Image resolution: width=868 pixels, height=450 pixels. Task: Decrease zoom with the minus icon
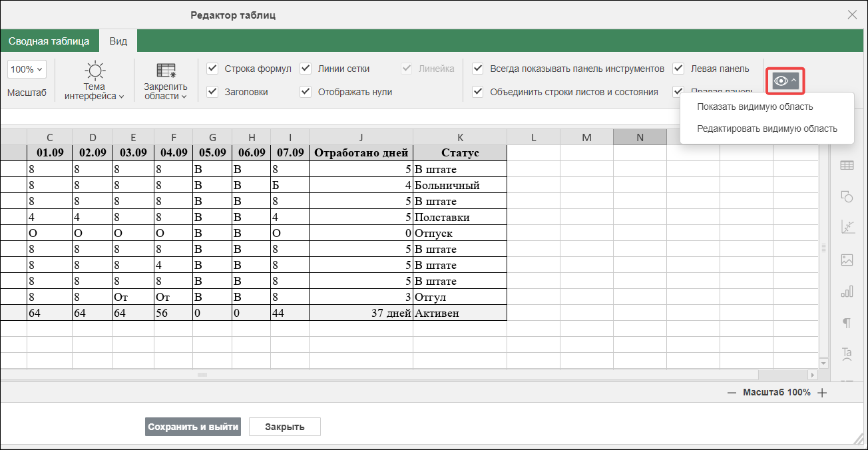point(732,393)
